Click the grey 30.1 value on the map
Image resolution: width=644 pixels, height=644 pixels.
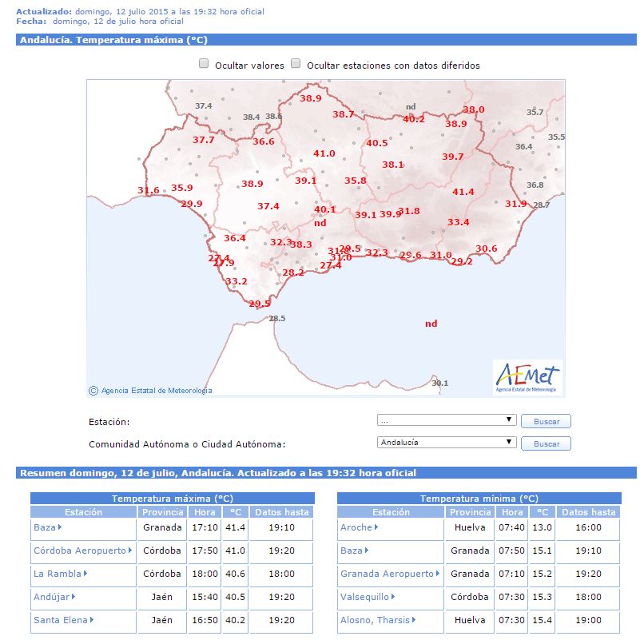pos(440,384)
